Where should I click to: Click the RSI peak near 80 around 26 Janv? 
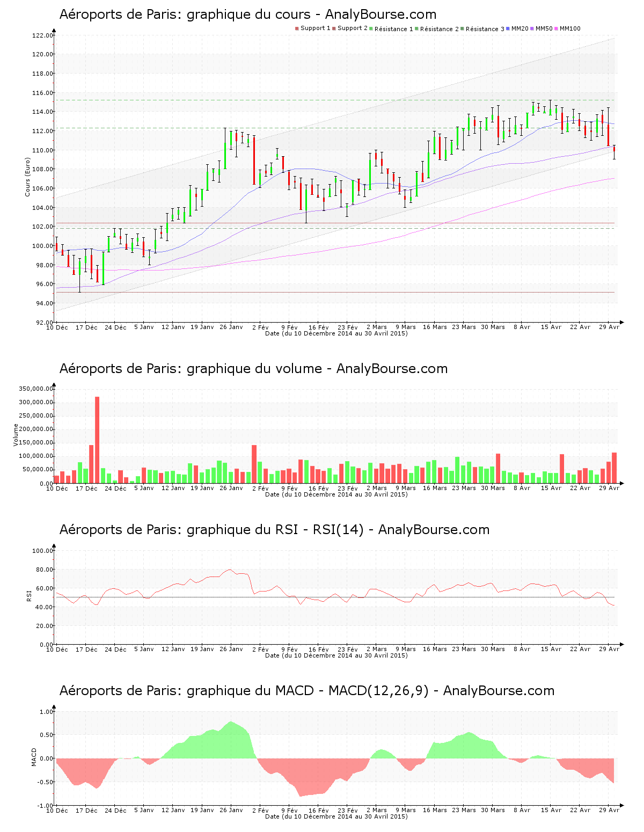pyautogui.click(x=230, y=570)
